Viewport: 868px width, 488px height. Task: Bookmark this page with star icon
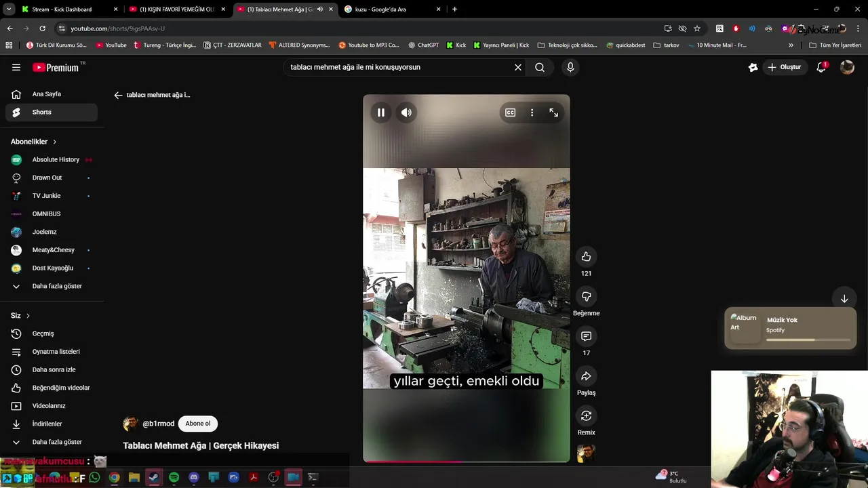(x=697, y=28)
